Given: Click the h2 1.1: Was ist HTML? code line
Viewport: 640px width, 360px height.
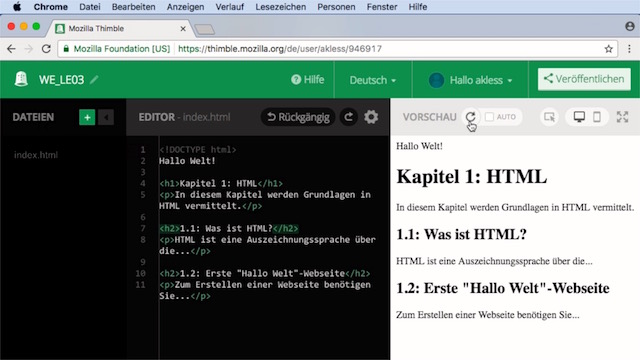Looking at the screenshot, I should (229, 228).
